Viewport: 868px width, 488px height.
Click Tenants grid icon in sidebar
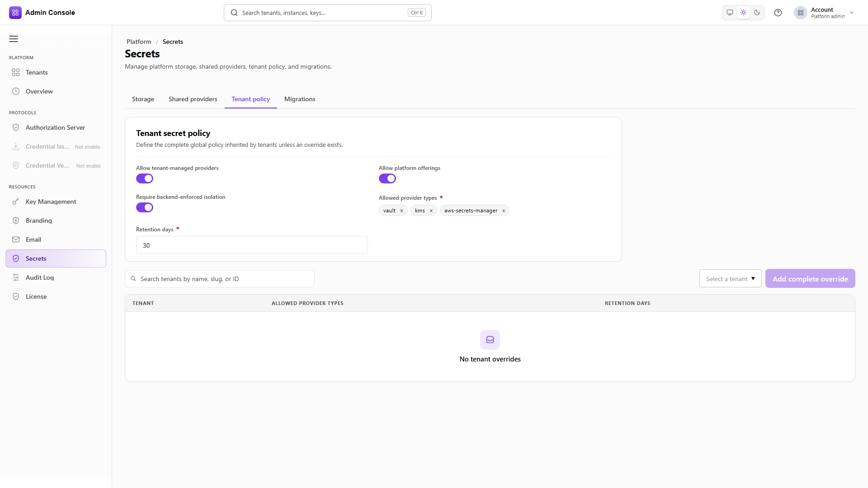point(16,72)
